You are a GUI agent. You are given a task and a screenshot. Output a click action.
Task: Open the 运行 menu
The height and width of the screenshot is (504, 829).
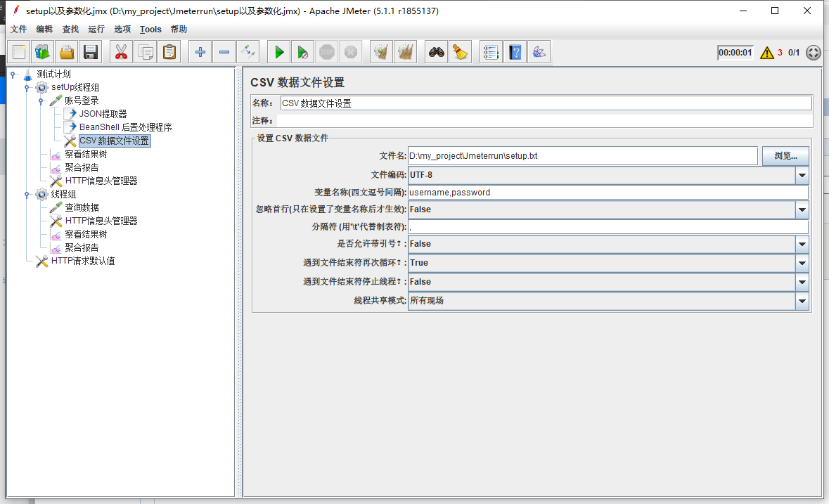[x=96, y=29]
